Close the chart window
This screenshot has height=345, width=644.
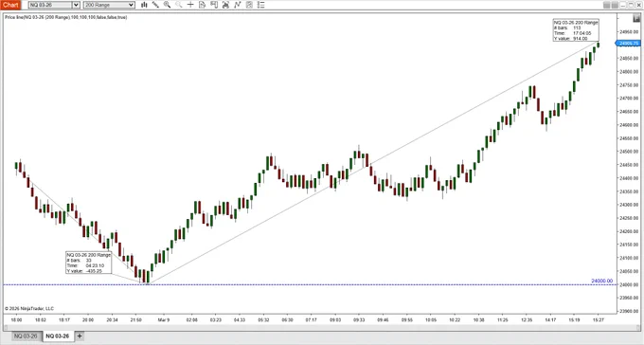[638, 5]
